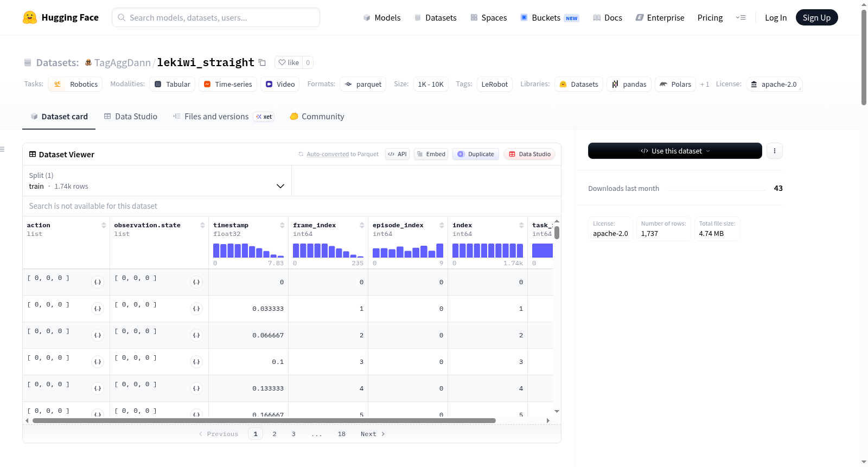Image resolution: width=868 pixels, height=467 pixels.
Task: Switch to the Dataset card tab
Action: click(x=59, y=117)
